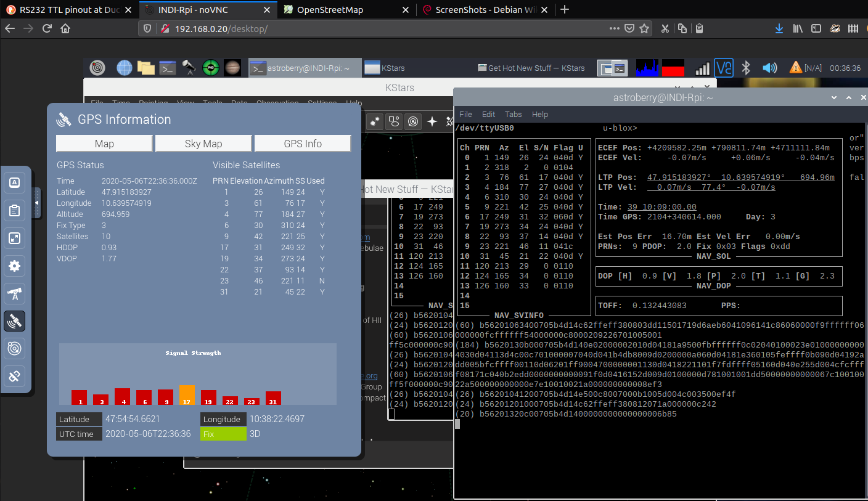Click panel clock 00:36:36

[845, 68]
